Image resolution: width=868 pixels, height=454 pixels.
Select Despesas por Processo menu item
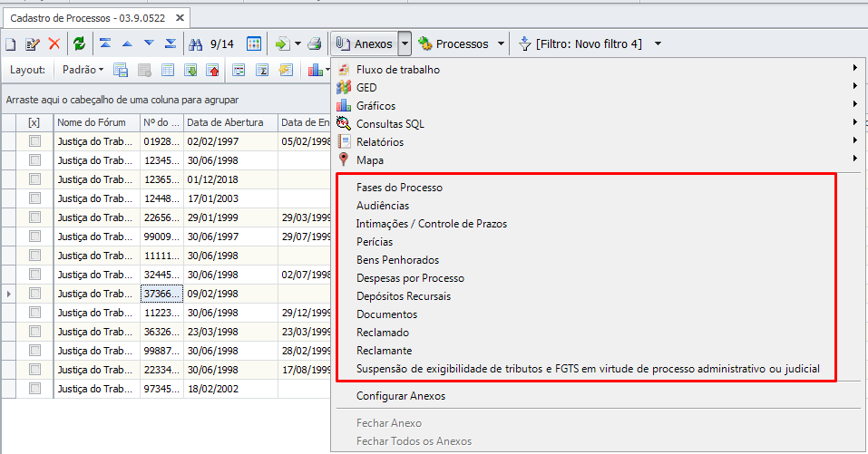[410, 278]
